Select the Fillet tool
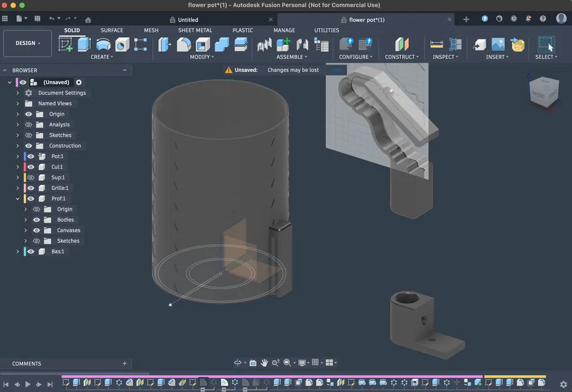572x392 pixels. coord(184,44)
